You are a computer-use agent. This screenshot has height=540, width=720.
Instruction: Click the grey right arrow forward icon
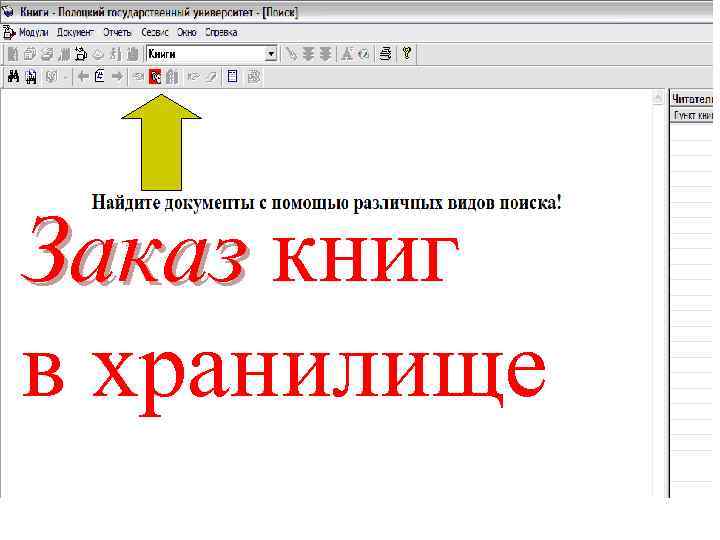tap(118, 77)
